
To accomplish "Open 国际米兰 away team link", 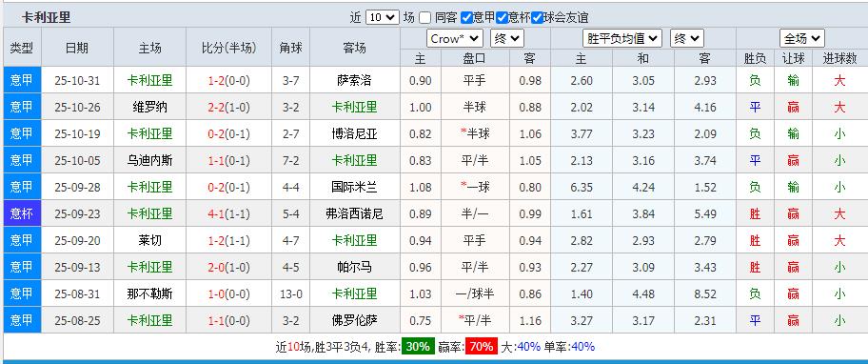I will click(x=354, y=187).
